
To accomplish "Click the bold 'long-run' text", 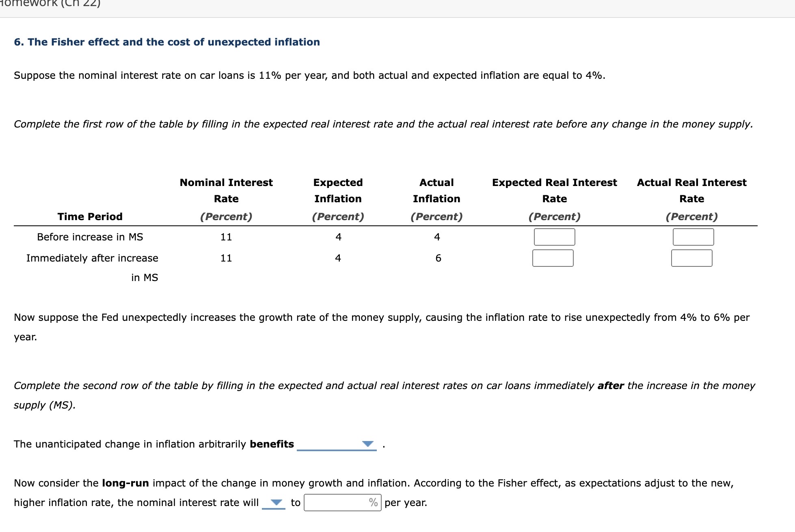I will [x=125, y=483].
